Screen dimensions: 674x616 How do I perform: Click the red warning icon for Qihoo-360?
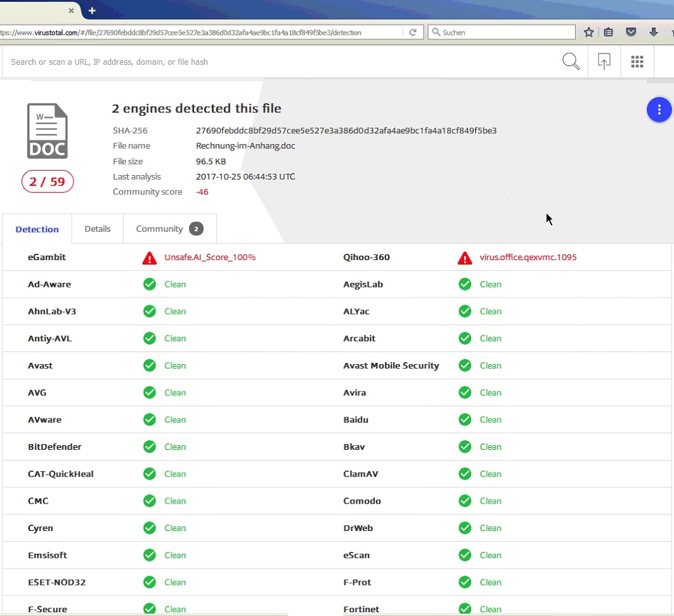point(465,258)
